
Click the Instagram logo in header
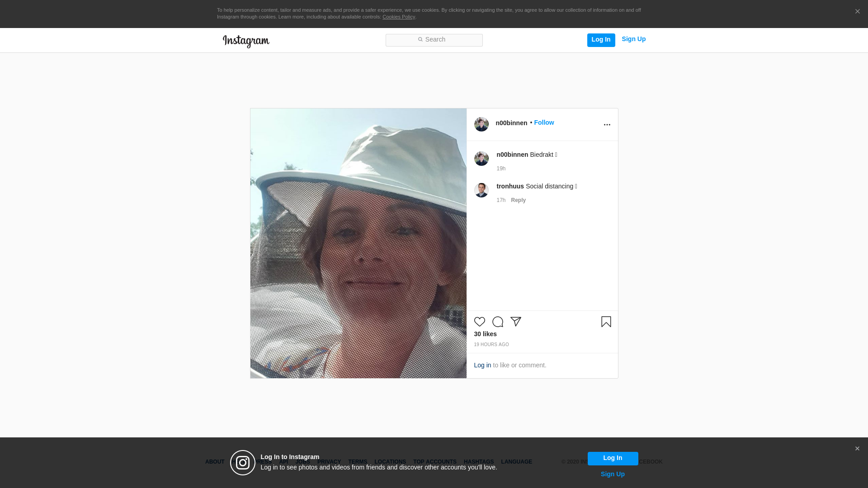[246, 41]
